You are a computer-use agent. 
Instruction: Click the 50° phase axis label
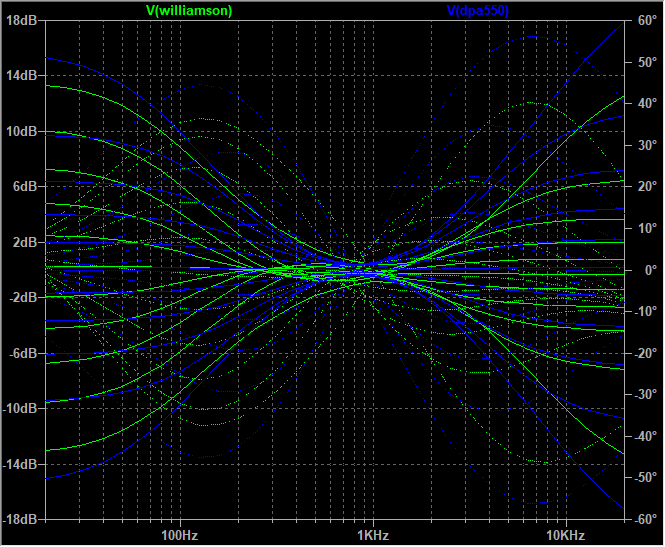(x=647, y=62)
